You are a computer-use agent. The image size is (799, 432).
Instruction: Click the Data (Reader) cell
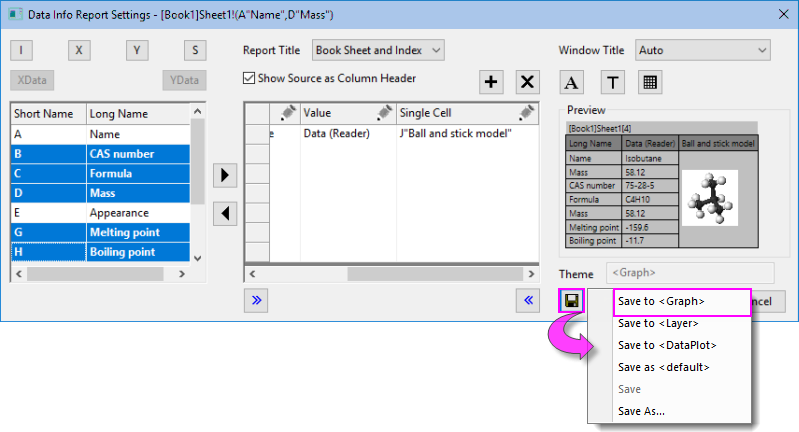348,134
